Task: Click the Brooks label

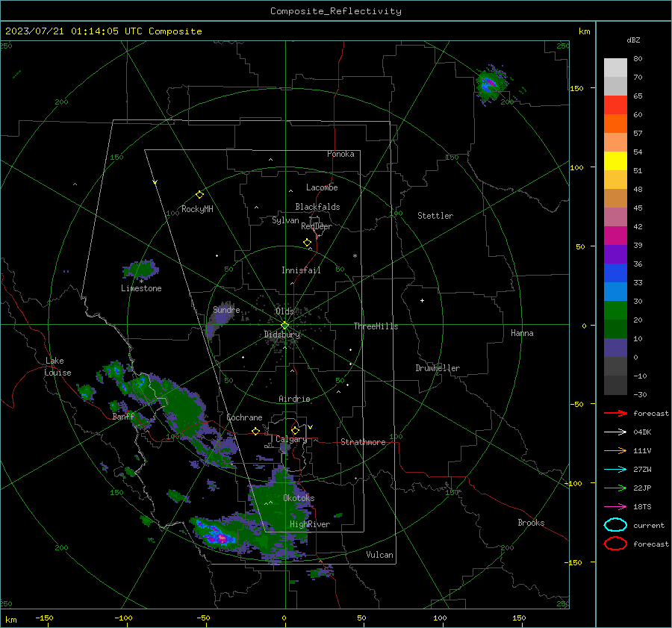Action: tap(531, 523)
